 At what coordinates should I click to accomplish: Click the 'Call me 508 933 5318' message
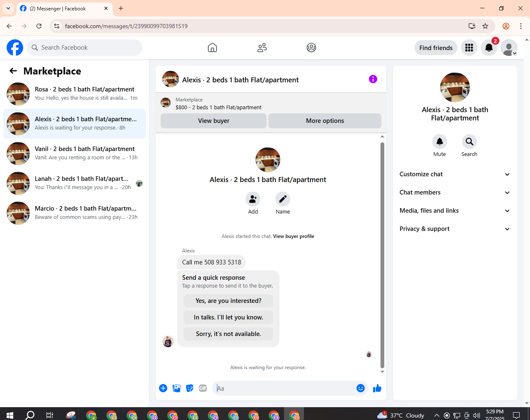pos(212,262)
